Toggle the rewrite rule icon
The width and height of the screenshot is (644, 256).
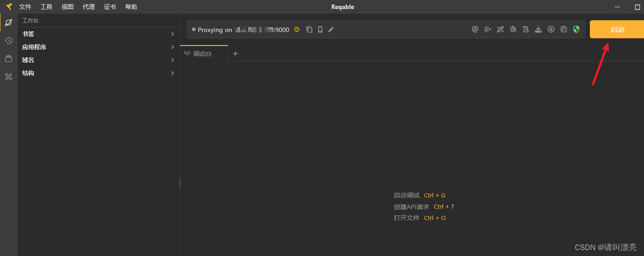pos(500,29)
